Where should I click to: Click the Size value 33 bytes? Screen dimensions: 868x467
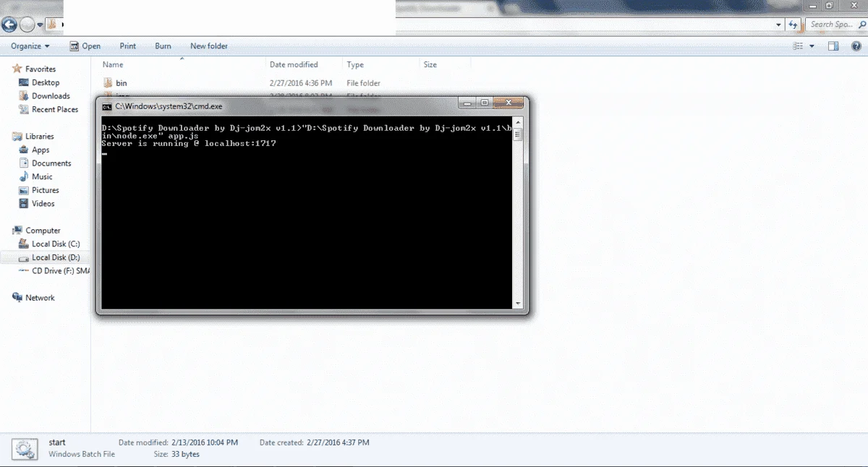point(186,455)
